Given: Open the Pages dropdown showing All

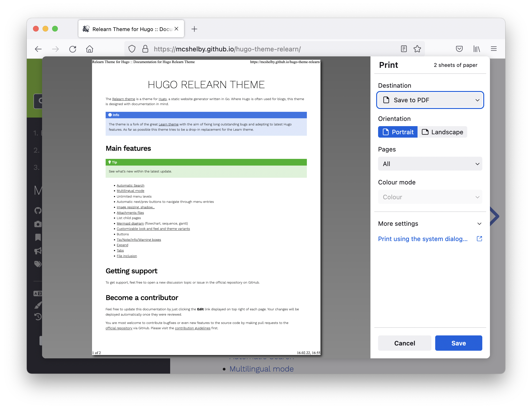Looking at the screenshot, I should 430,164.
